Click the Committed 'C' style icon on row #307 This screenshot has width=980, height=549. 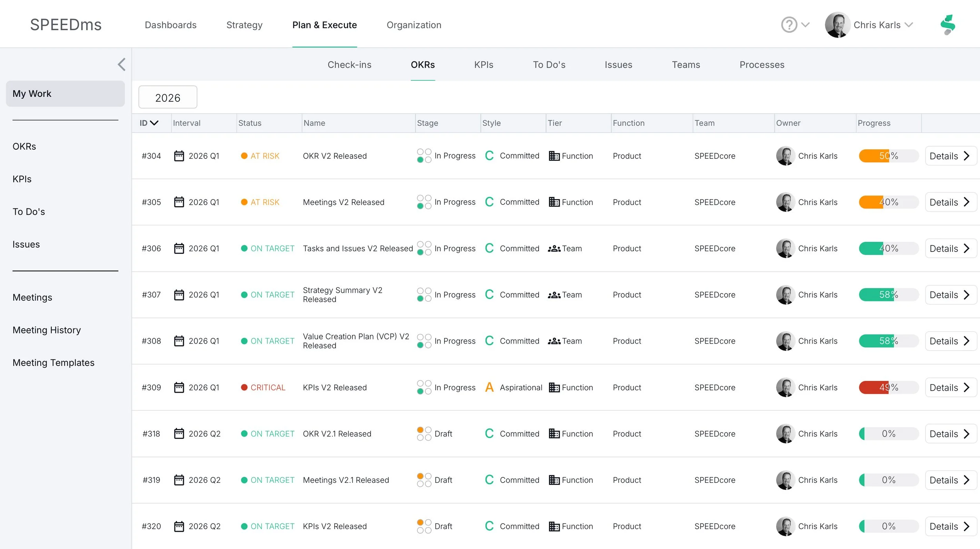[489, 295]
